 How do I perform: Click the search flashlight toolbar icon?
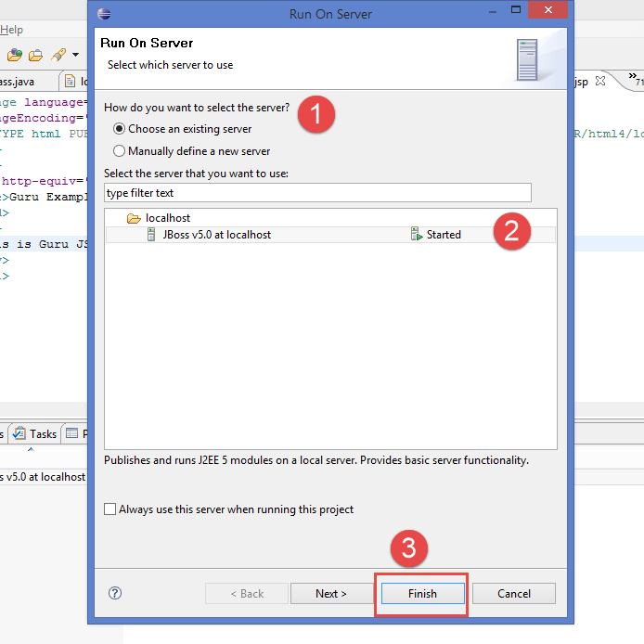tap(58, 56)
